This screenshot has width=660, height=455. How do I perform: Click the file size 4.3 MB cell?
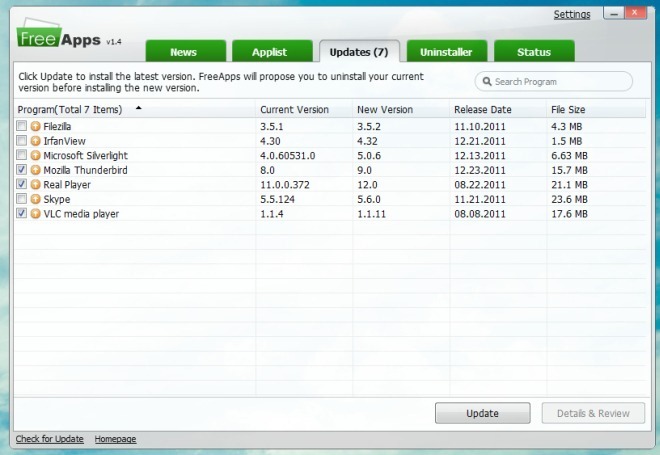point(567,126)
